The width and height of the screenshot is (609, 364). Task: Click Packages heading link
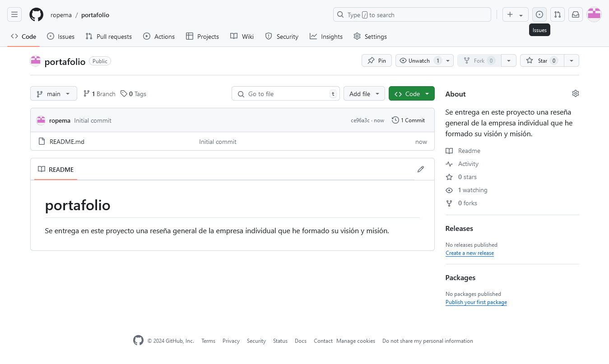[x=460, y=278]
